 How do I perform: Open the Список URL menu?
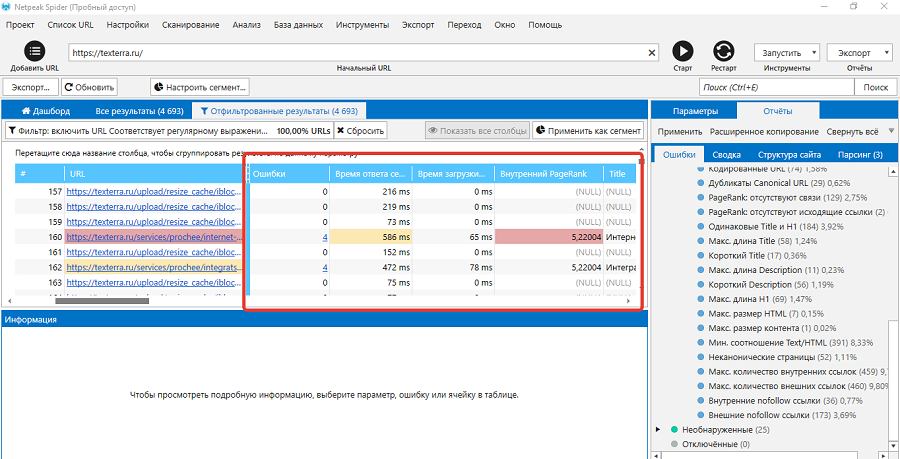click(x=70, y=25)
